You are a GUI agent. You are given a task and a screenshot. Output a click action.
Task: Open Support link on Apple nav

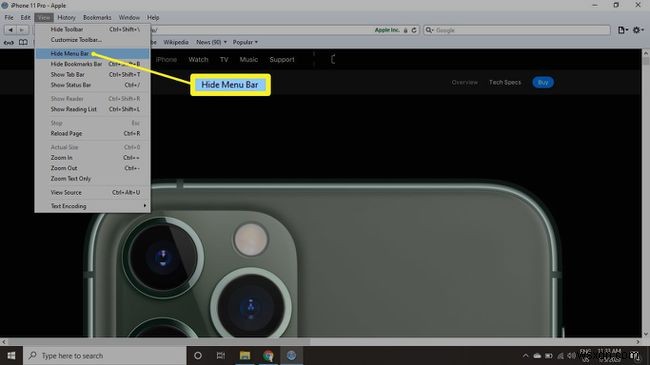282,59
